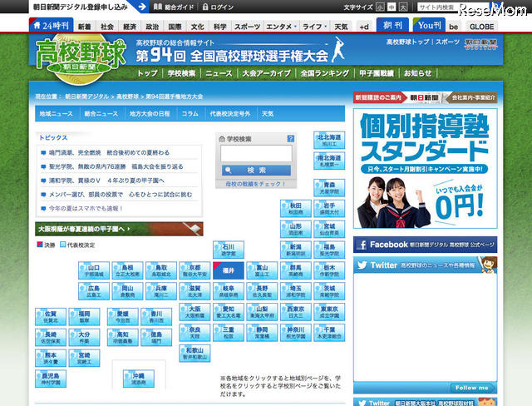This screenshot has height=406, width=532.
Task: Select the 山口 region tile
Action: [x=94, y=270]
